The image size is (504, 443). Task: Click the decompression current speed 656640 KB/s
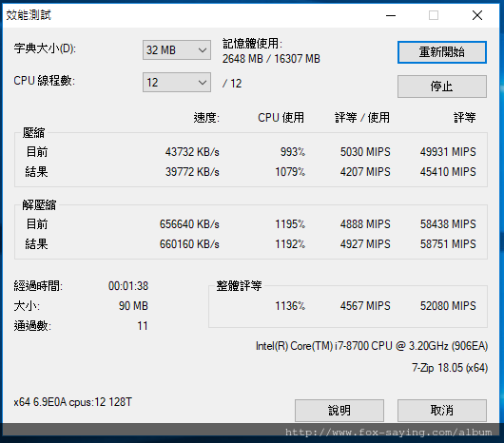pos(189,224)
